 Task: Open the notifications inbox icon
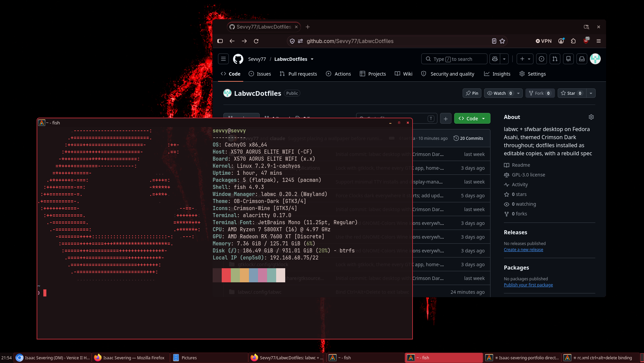[582, 59]
